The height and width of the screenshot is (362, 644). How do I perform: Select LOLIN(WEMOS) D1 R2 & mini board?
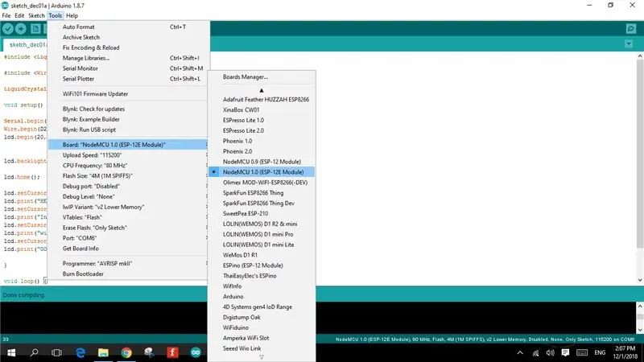262,224
